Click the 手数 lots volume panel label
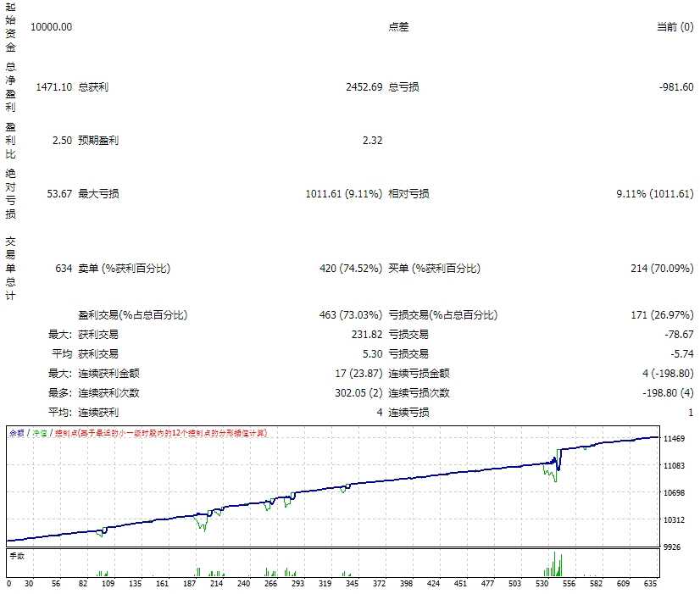The image size is (700, 594). 17,556
